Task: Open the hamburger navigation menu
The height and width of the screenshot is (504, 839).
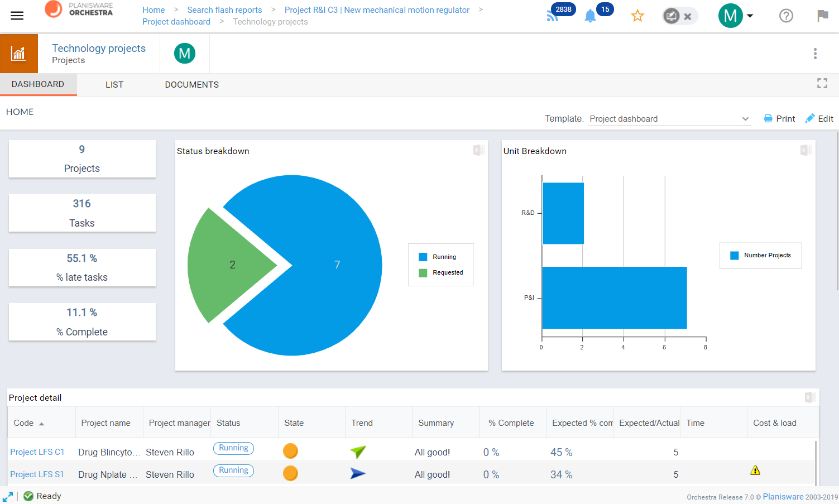Action: 17,16
